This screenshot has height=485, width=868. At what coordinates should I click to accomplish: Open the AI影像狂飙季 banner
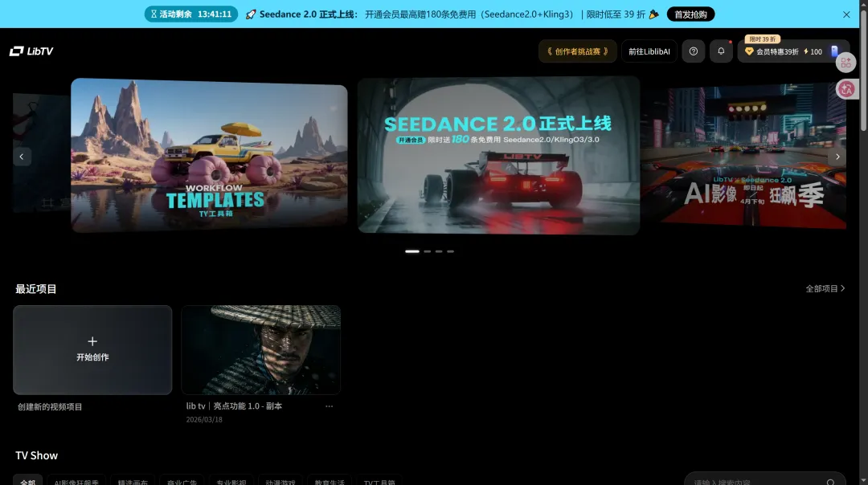coord(743,157)
